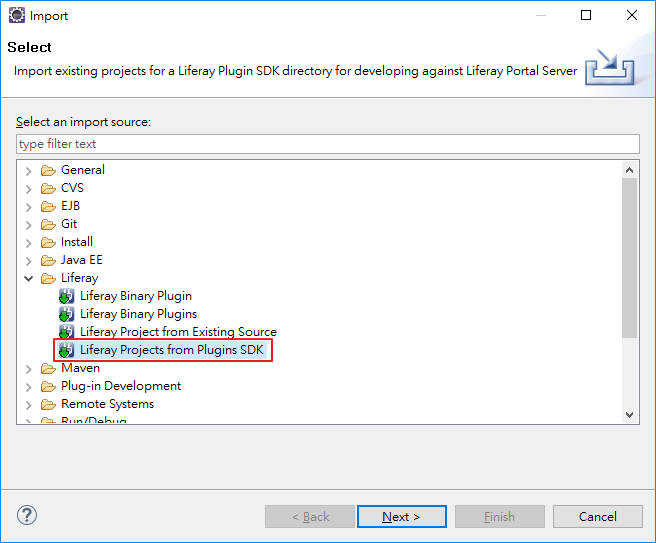Click the scrollbar down arrow
The width and height of the screenshot is (656, 543).
[x=629, y=415]
